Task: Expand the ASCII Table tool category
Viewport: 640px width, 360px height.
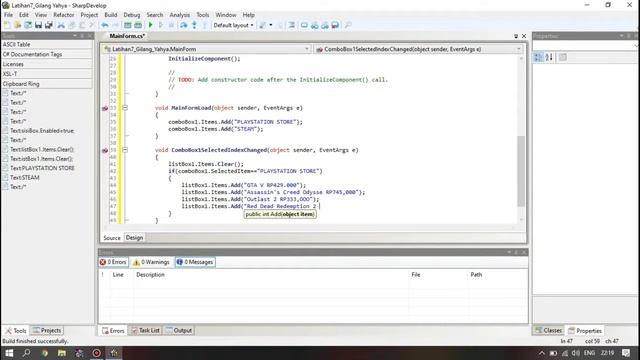Action: 47,44
